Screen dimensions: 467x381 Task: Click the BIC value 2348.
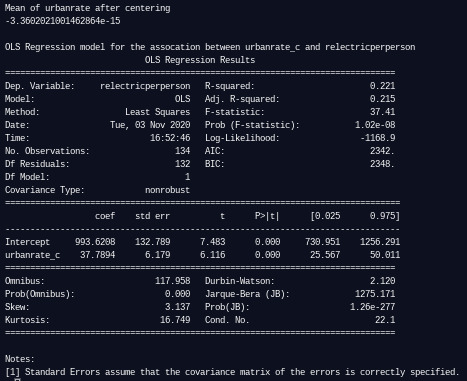point(382,164)
